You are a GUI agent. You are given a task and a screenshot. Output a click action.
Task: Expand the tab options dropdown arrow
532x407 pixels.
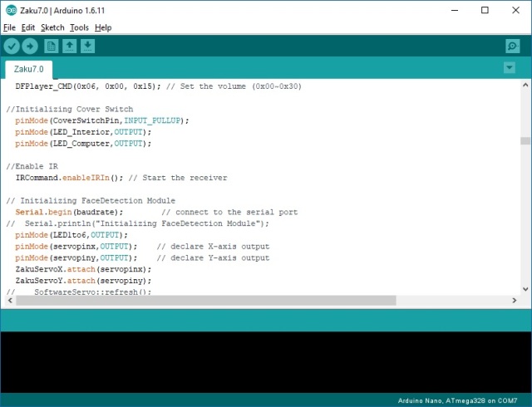[x=510, y=67]
